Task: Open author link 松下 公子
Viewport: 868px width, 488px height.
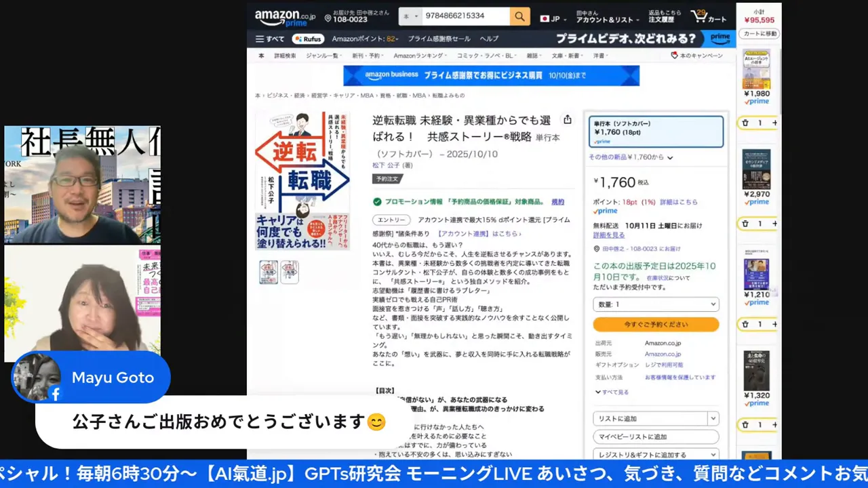Action: click(386, 165)
